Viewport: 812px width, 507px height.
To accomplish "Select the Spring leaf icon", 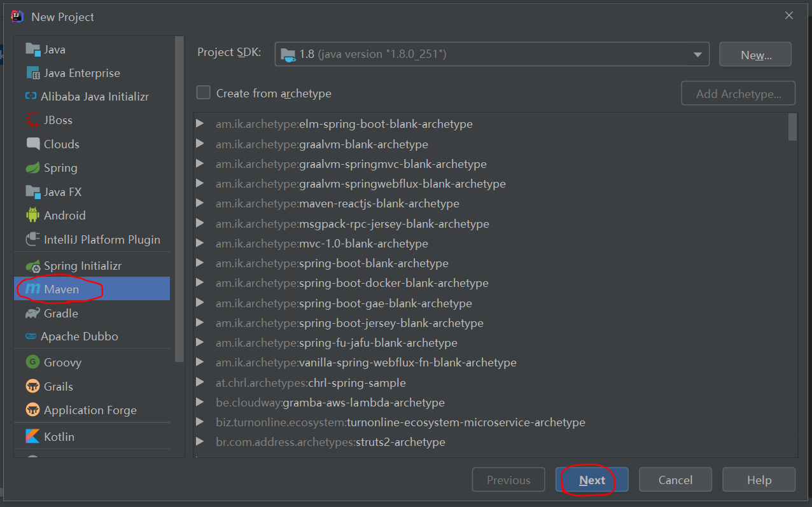I will (32, 168).
